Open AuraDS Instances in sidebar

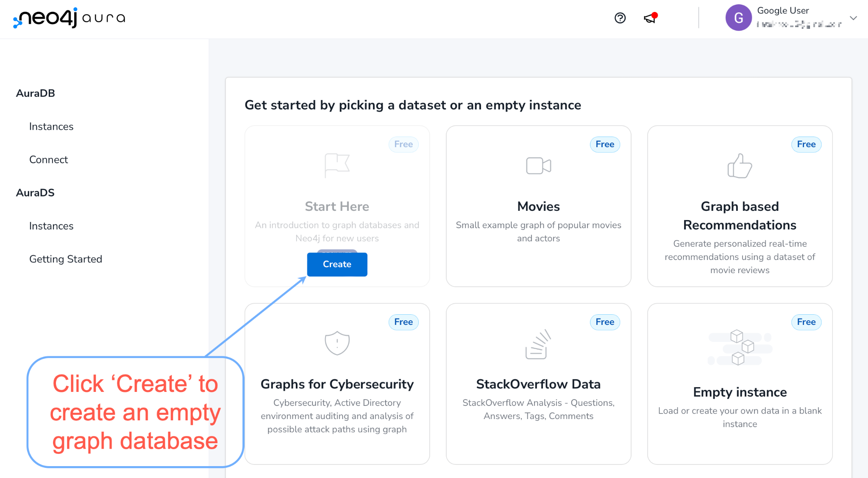tap(51, 226)
